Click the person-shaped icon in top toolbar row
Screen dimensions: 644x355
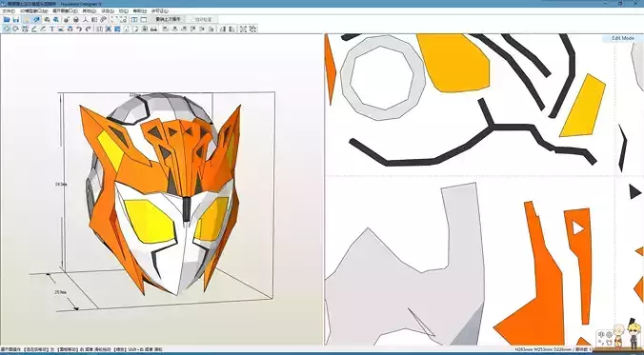coord(85,19)
